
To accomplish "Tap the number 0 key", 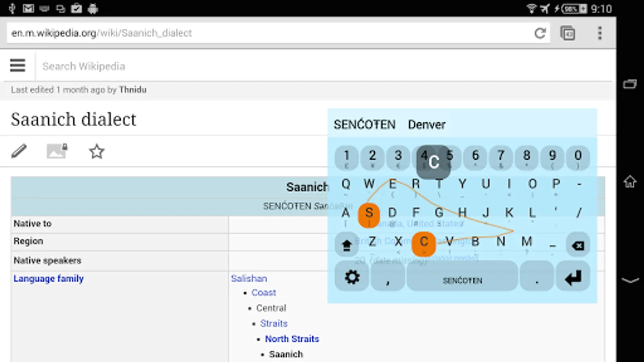I will coord(578,157).
